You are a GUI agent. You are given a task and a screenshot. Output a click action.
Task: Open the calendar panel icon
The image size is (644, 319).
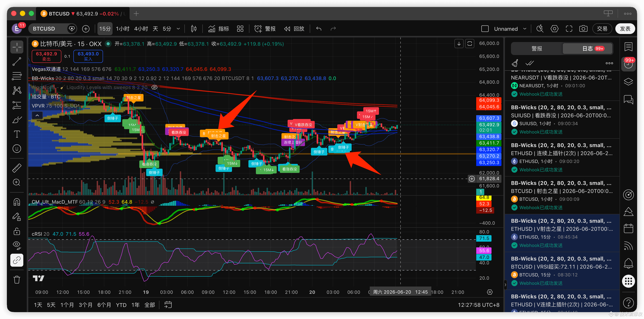pos(628,228)
